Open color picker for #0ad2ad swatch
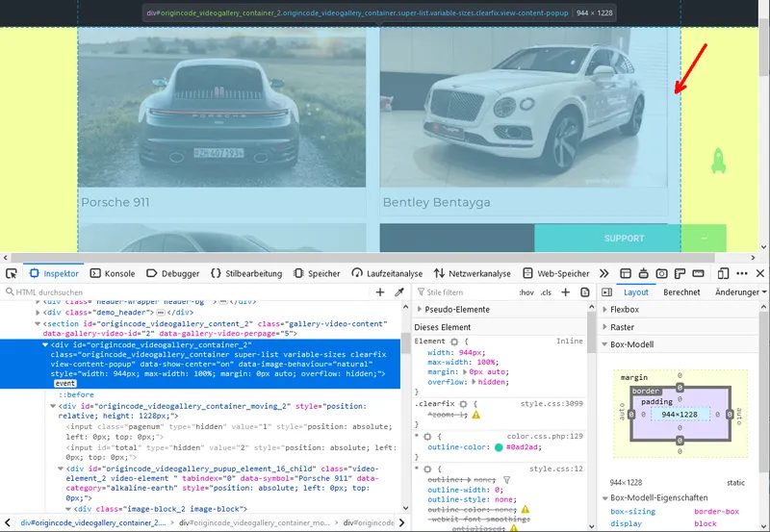 coord(499,447)
